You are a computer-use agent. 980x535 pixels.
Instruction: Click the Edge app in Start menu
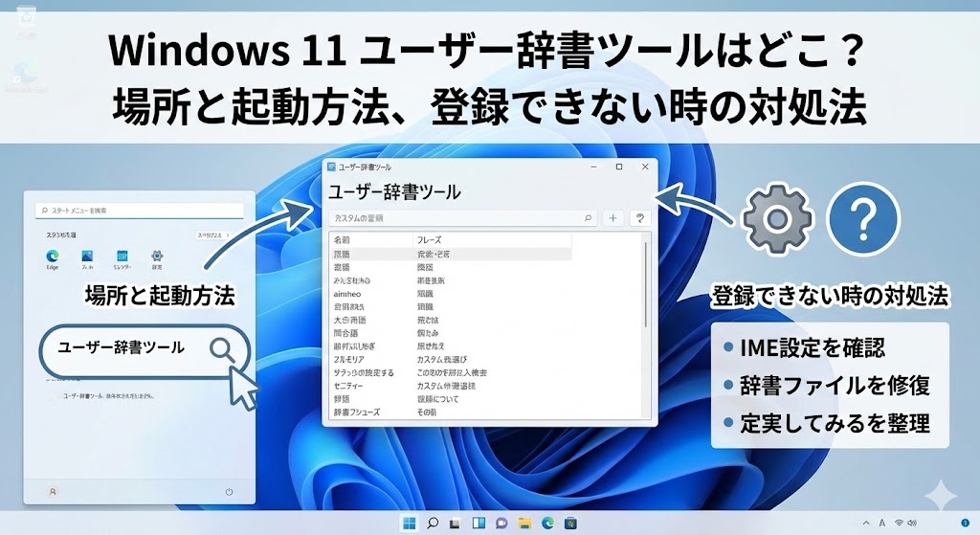tap(53, 258)
